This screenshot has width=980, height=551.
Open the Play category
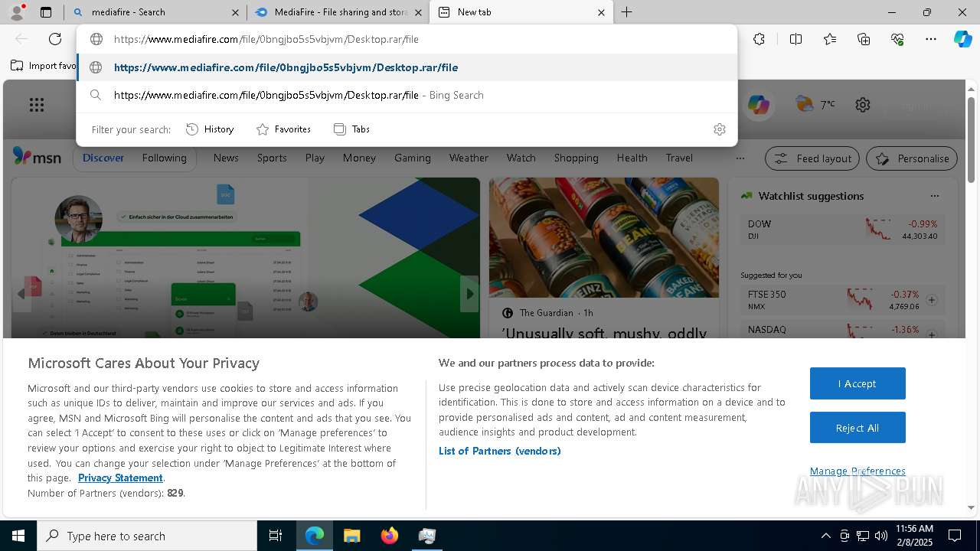point(315,158)
